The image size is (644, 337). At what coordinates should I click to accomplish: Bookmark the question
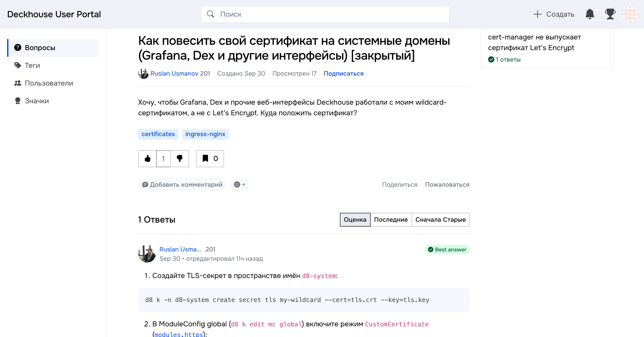(210, 159)
